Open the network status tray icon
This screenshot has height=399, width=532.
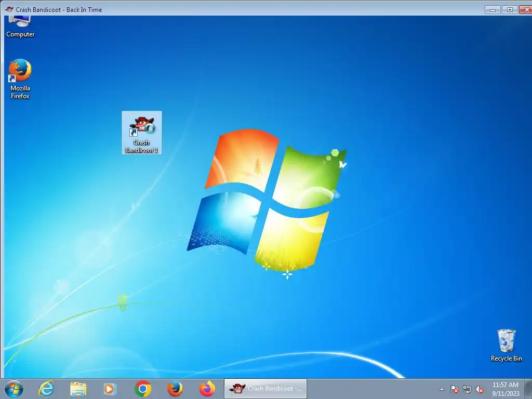click(467, 389)
